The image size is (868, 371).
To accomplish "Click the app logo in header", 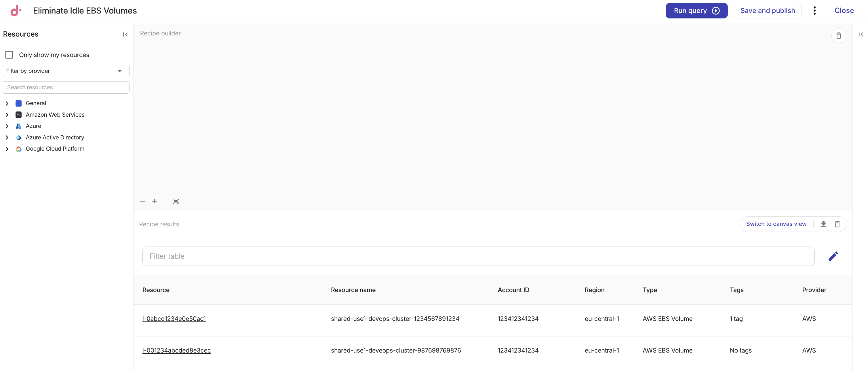I will pyautogui.click(x=16, y=10).
